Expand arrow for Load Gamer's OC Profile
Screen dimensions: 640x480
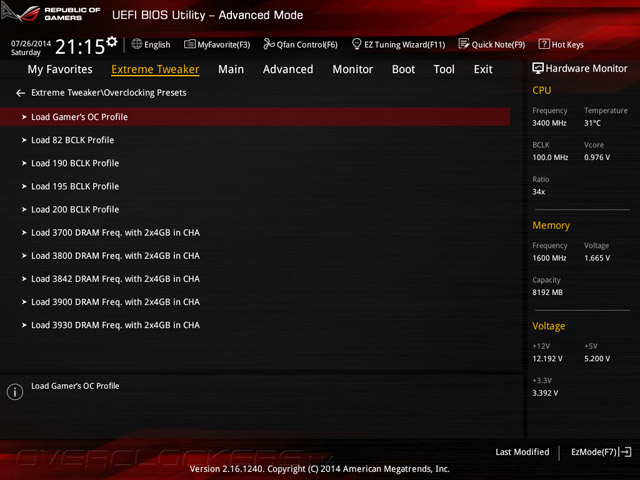point(24,117)
